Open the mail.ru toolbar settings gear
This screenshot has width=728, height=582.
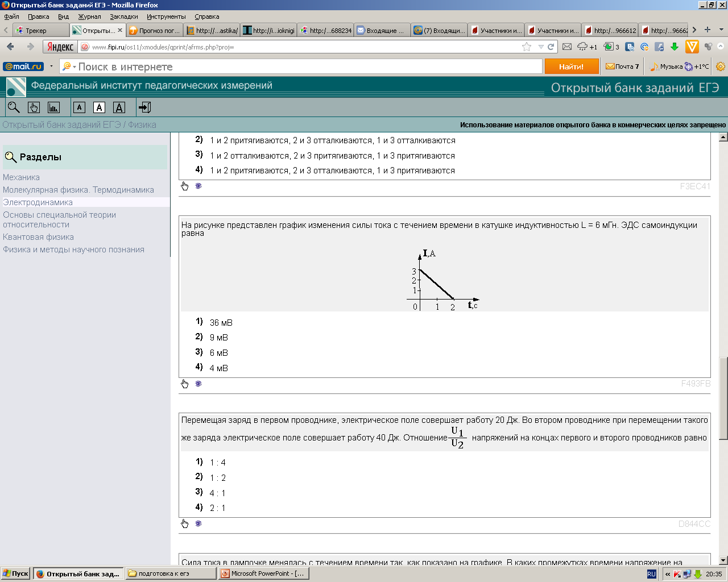(721, 66)
